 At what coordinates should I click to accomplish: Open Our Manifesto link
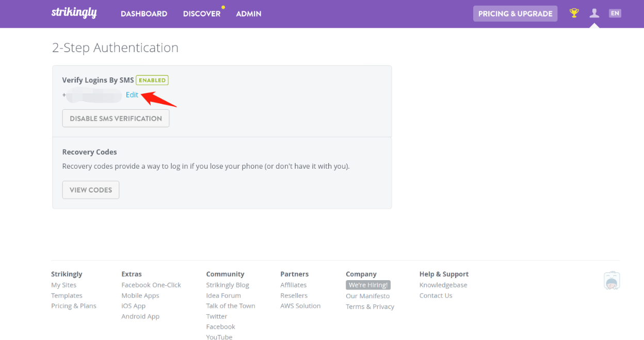click(368, 296)
